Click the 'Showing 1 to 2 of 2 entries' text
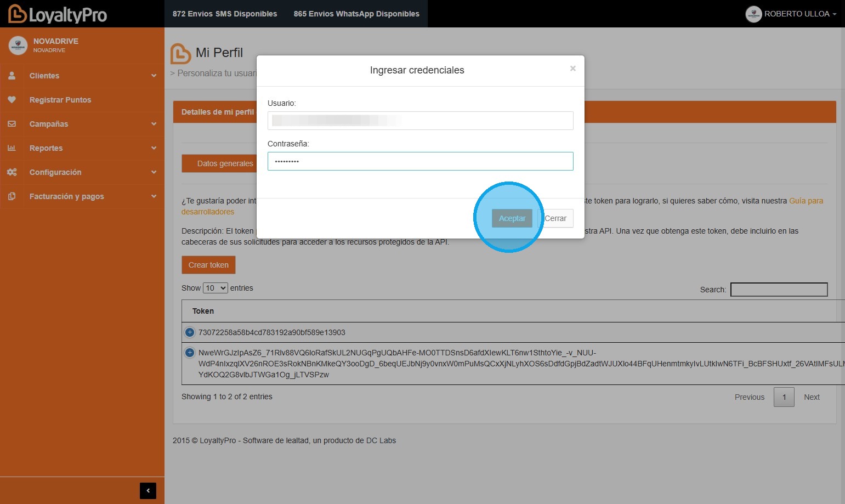845x504 pixels. pyautogui.click(x=227, y=397)
